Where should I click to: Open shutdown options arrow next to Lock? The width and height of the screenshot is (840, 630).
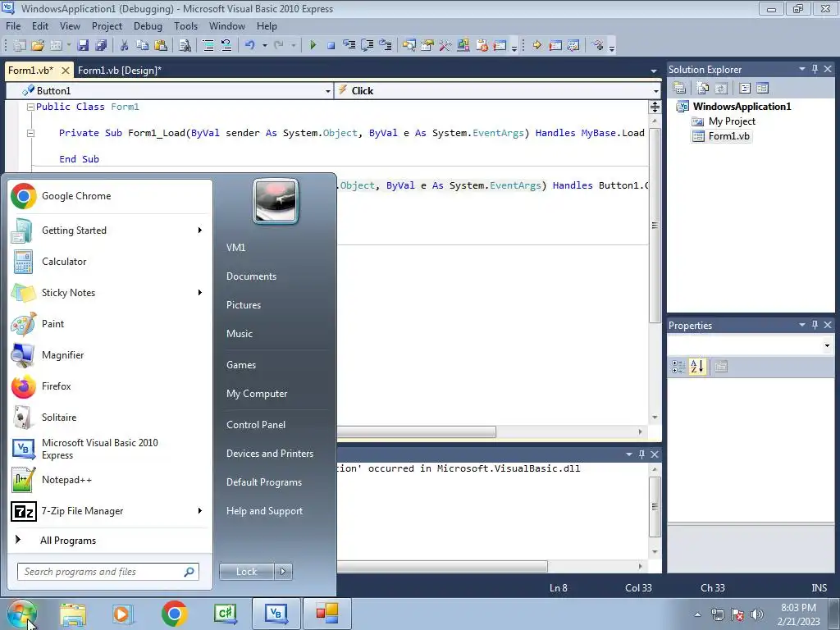[x=283, y=572]
